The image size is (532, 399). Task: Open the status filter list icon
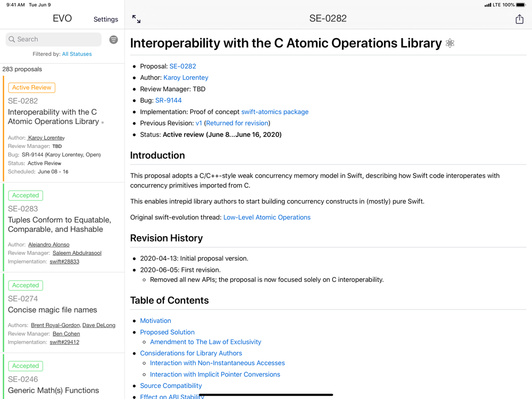point(113,39)
